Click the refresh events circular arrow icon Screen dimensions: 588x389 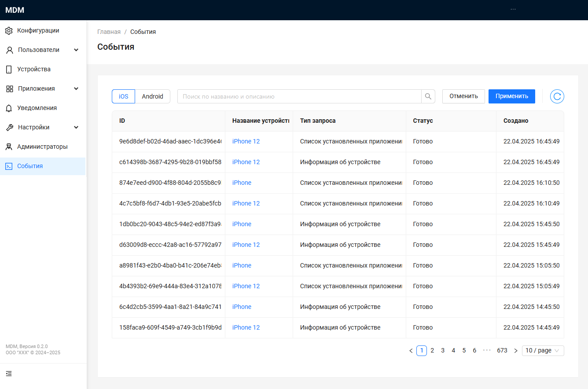click(557, 96)
